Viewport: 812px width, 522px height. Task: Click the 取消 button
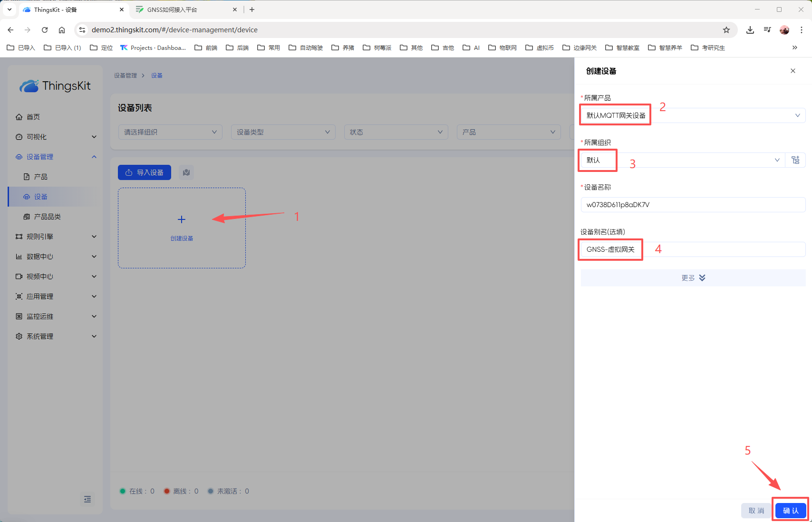[x=756, y=511]
